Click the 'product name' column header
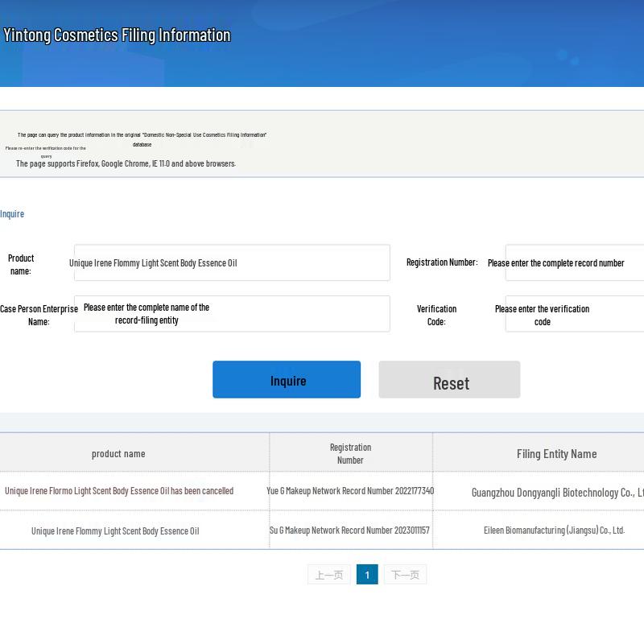Viewport: 644px width, 644px height. (118, 454)
